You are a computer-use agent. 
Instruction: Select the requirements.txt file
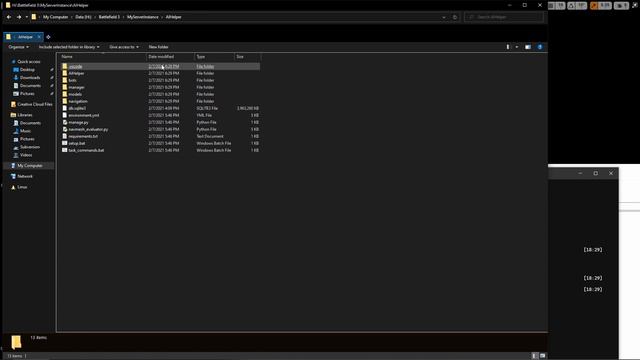click(83, 136)
